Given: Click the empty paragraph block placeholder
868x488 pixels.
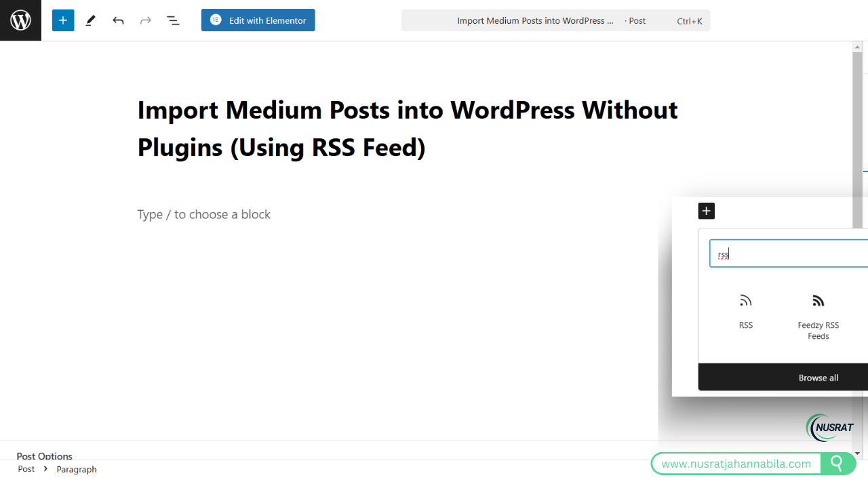Looking at the screenshot, I should pos(203,214).
